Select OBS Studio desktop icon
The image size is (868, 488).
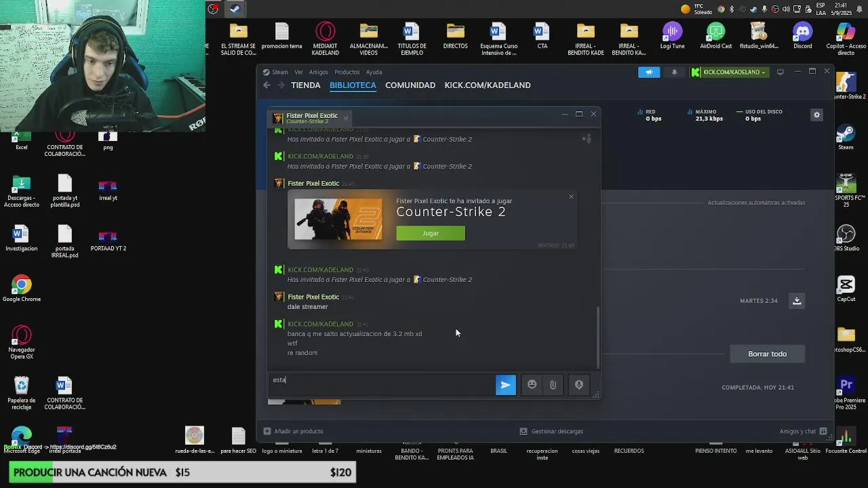[x=846, y=238]
